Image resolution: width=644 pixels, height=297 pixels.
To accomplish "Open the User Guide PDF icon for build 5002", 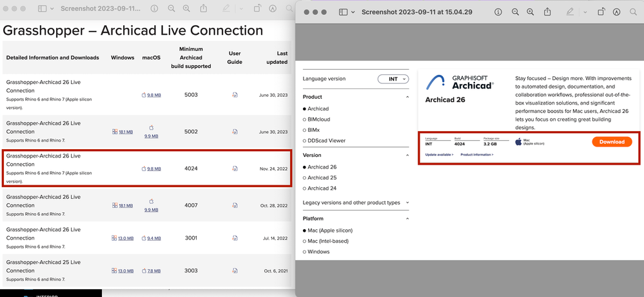I will (235, 132).
